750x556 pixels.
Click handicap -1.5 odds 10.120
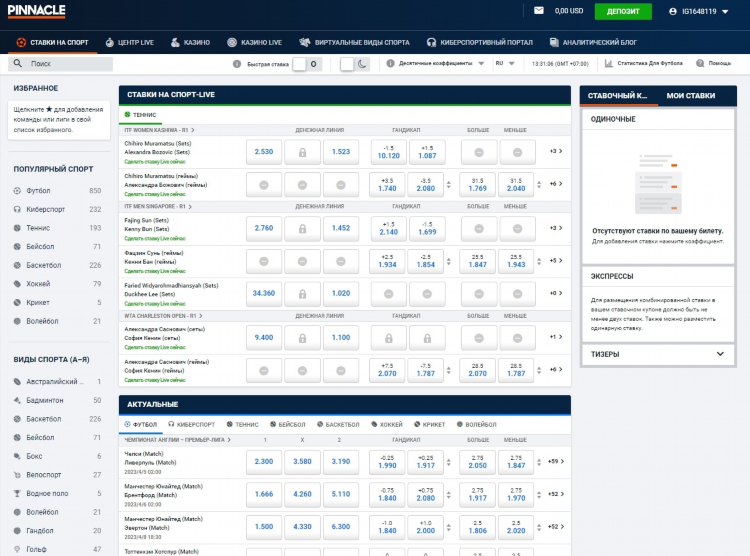388,152
